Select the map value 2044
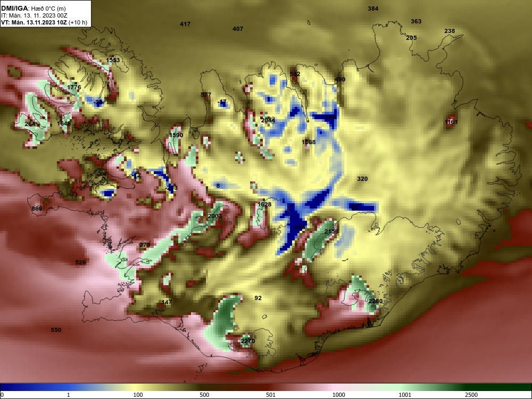532x399 pixels. click(x=268, y=120)
